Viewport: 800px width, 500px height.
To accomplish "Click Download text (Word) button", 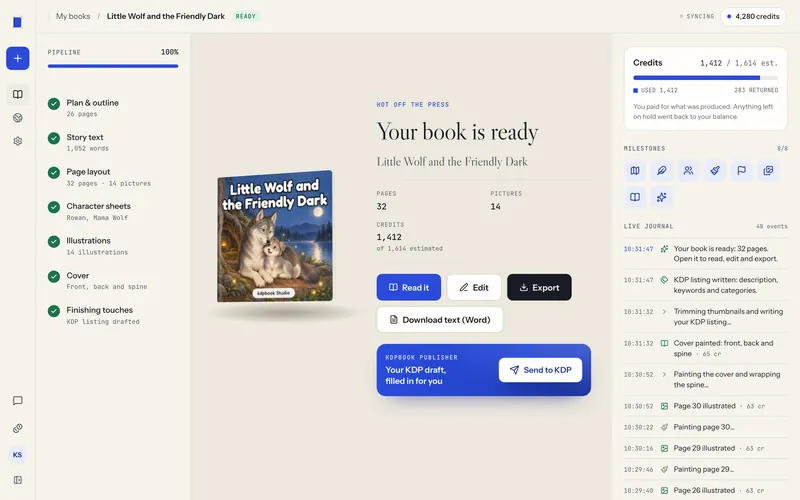I will coord(439,319).
